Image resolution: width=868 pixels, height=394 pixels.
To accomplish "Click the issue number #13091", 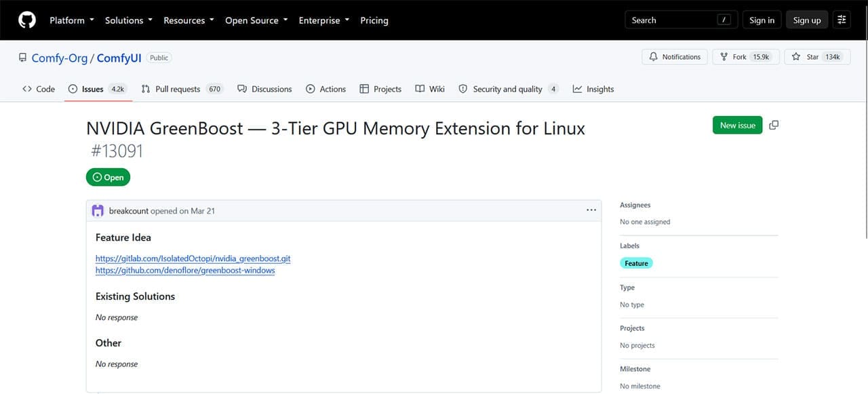I will [117, 150].
